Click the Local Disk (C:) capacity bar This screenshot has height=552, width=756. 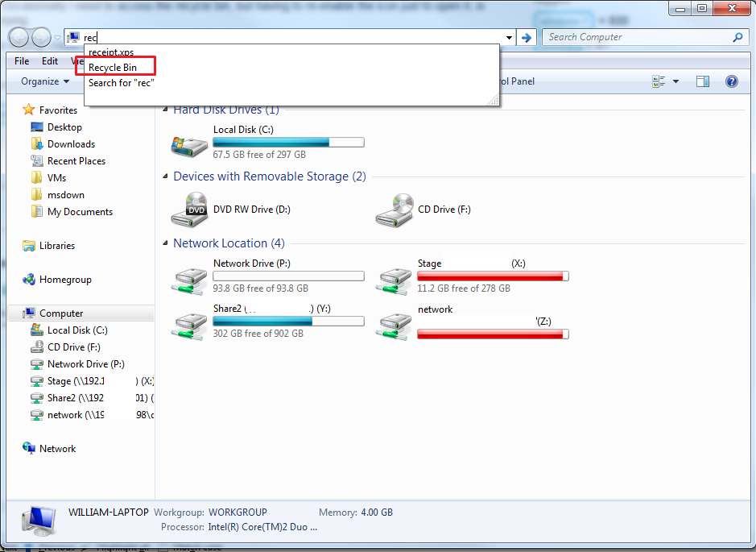(x=288, y=141)
